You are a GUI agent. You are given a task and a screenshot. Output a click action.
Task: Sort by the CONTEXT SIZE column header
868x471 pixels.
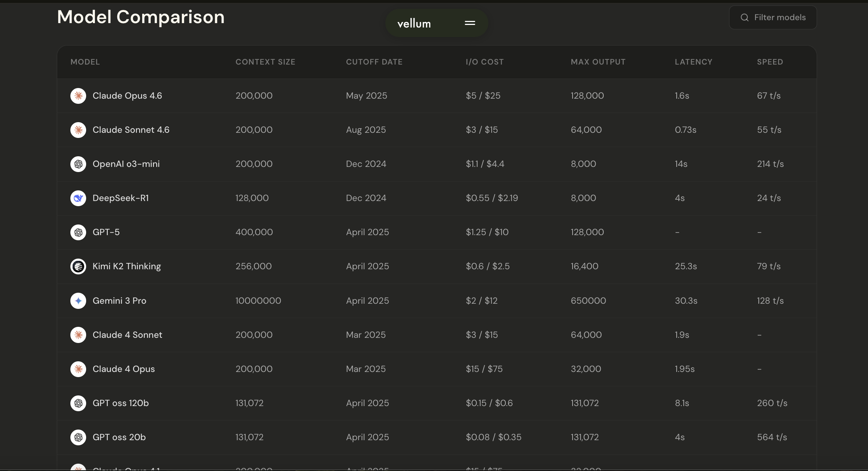click(x=265, y=62)
